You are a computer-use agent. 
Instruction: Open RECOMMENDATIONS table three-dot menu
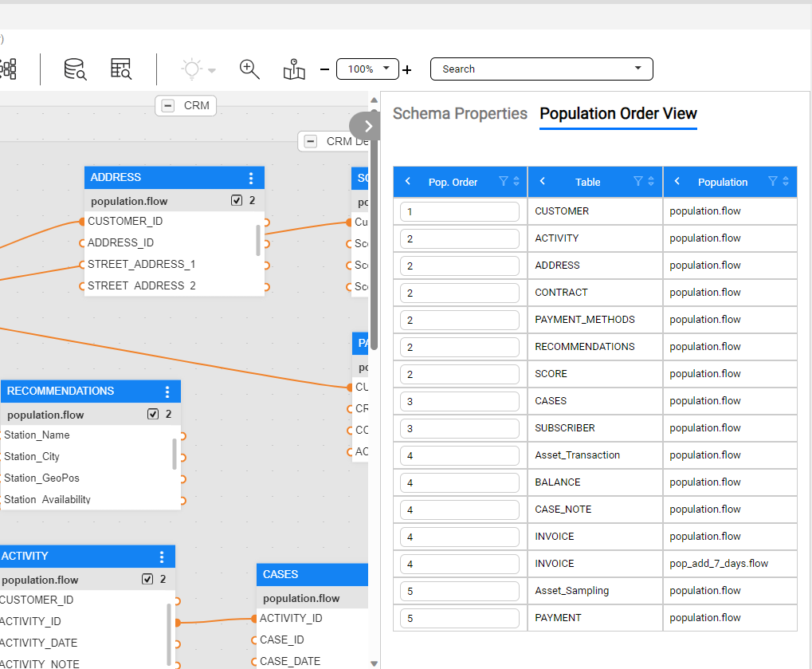(x=167, y=392)
